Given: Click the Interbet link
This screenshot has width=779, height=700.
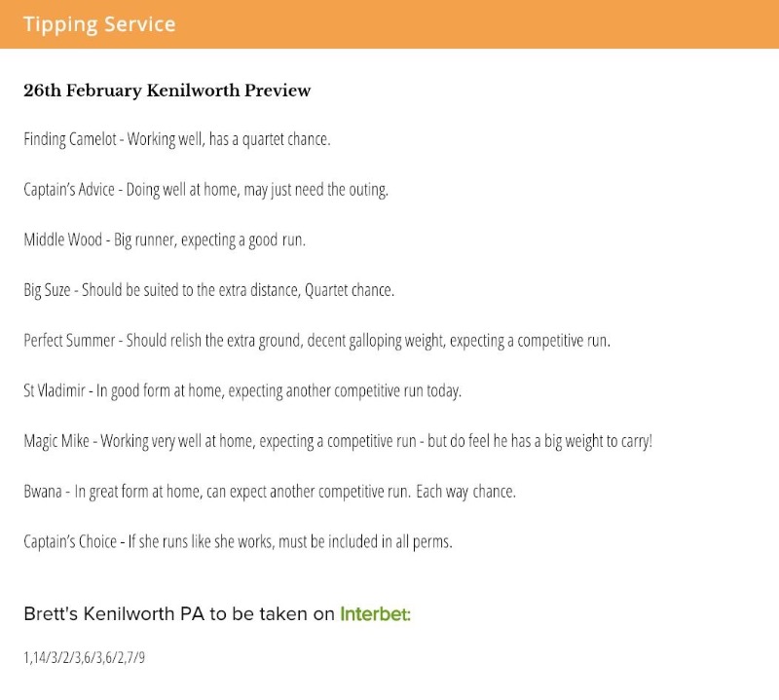Looking at the screenshot, I should 375,614.
